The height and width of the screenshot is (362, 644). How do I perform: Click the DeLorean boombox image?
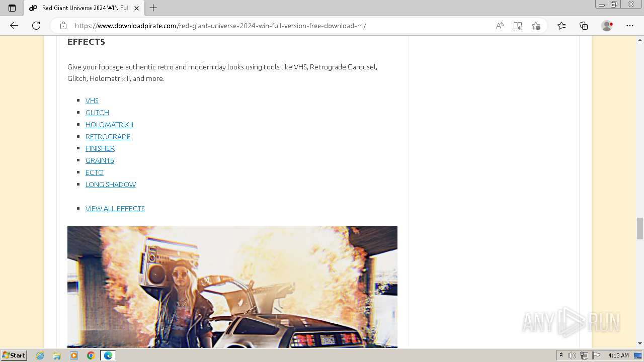(x=232, y=287)
